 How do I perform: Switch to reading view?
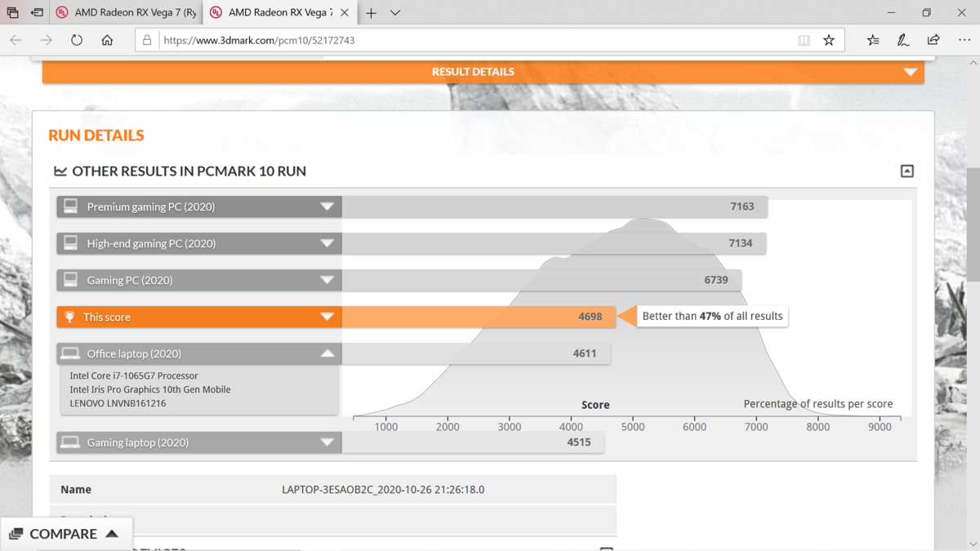tap(804, 40)
